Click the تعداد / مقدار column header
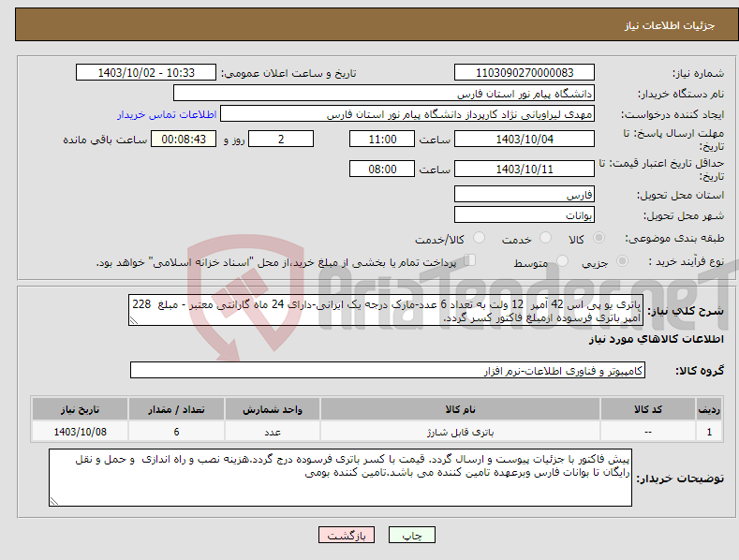This screenshot has height=560, width=739. tap(176, 409)
